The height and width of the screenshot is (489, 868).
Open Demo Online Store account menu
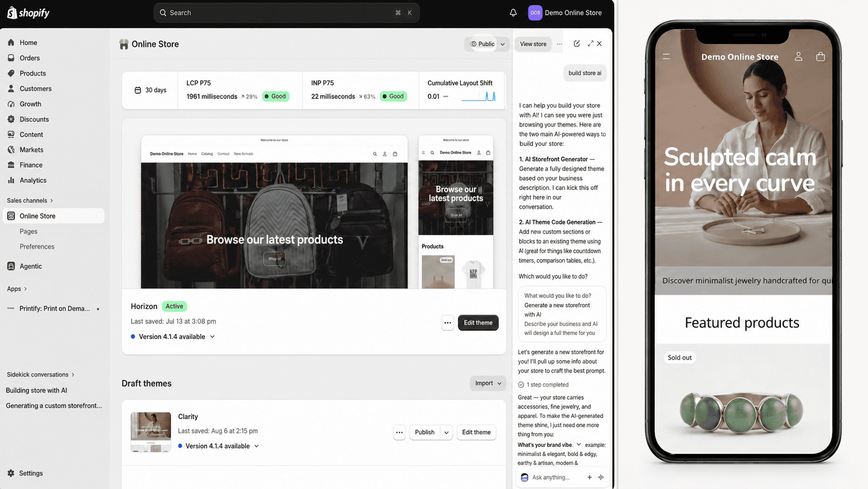tap(565, 12)
